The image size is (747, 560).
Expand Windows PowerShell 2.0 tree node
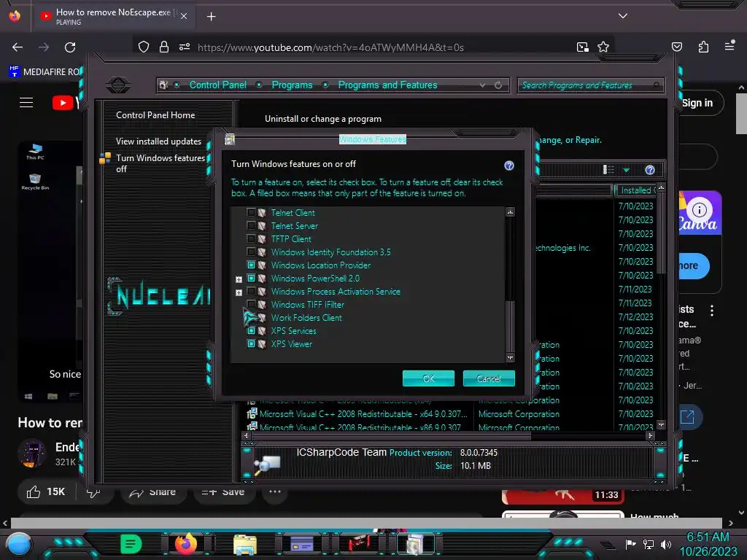click(x=239, y=279)
